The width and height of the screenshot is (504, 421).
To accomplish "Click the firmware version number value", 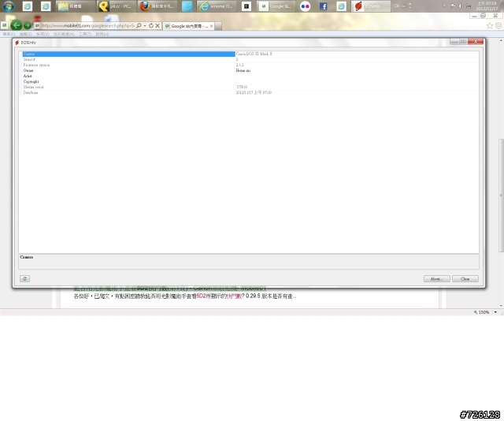I will point(239,65).
